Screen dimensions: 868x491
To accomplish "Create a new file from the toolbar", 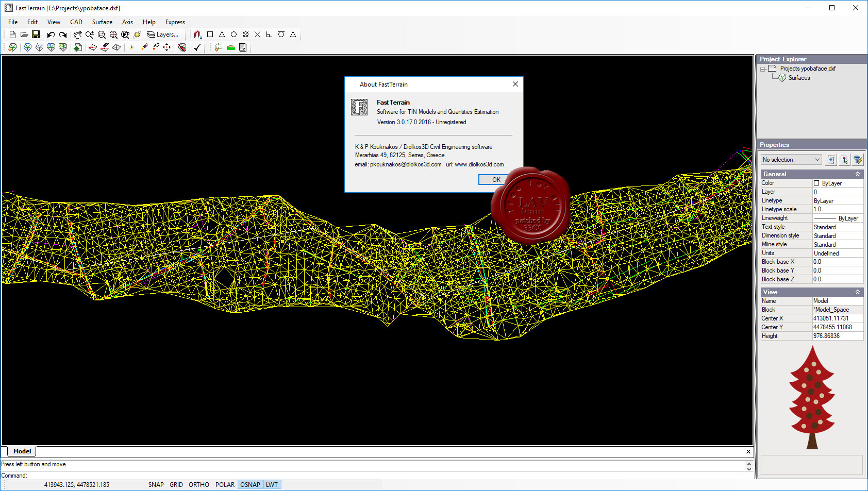I will click(x=12, y=35).
